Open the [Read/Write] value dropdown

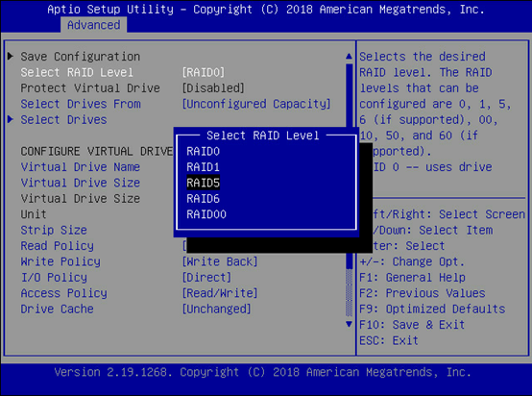coord(220,293)
